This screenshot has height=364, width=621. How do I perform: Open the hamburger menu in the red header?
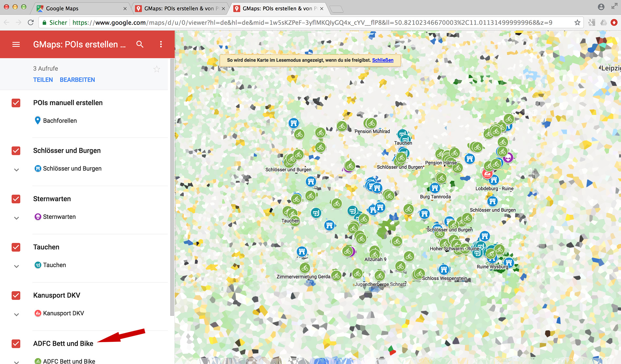(16, 44)
